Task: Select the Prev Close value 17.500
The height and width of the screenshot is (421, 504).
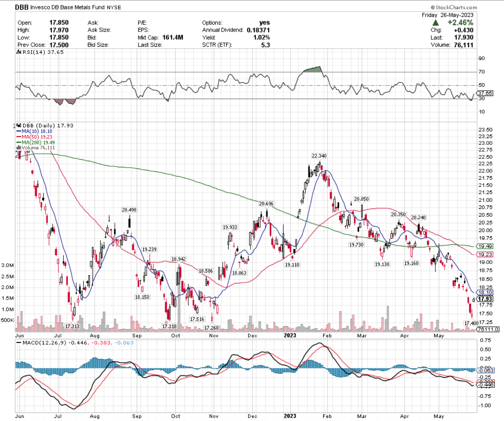Action: [59, 45]
